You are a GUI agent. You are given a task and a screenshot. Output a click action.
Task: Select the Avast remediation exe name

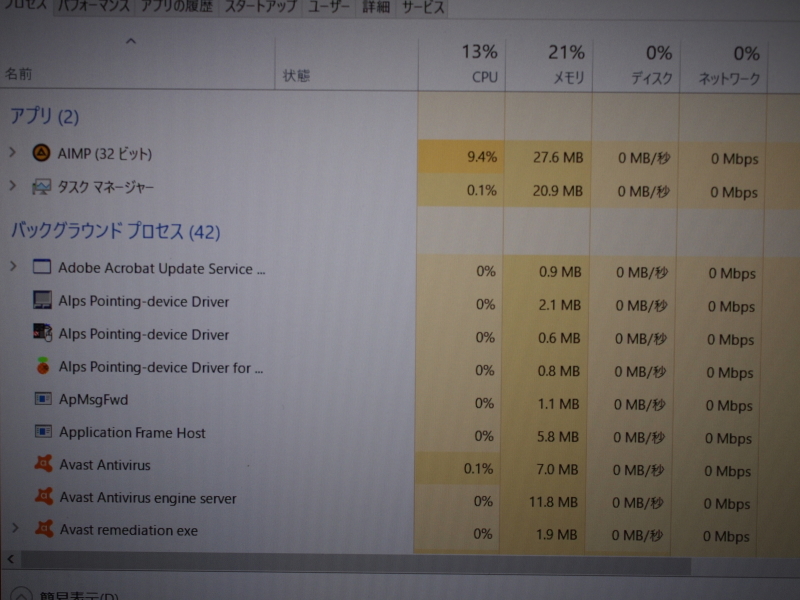[129, 530]
